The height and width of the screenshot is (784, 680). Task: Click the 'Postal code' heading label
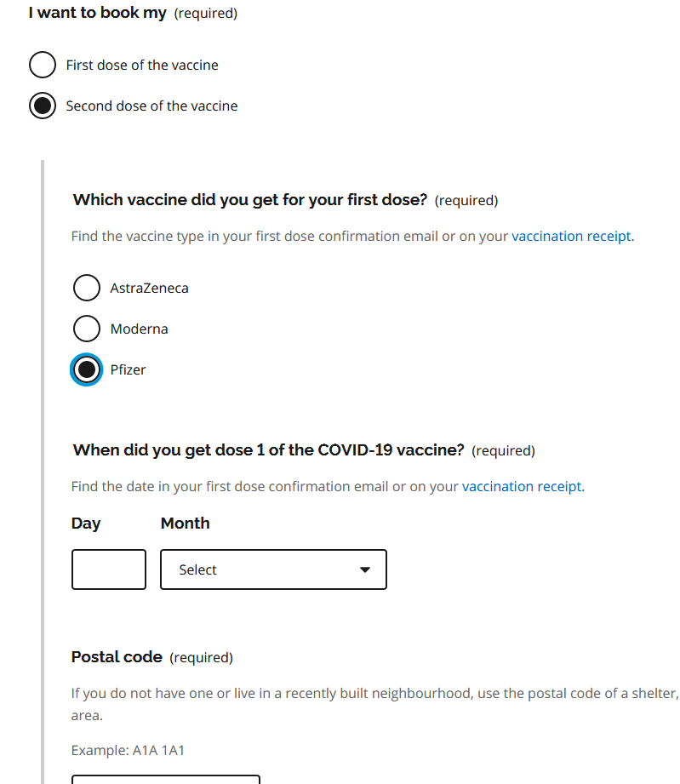click(117, 657)
